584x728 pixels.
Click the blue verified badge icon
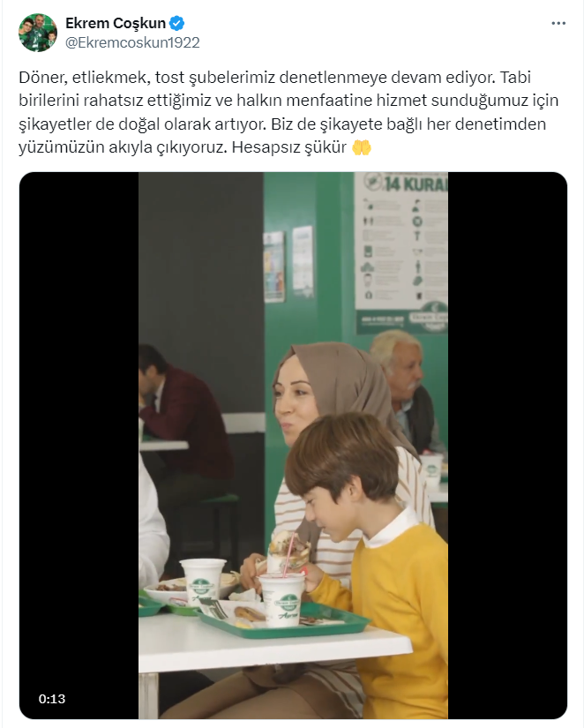click(176, 23)
